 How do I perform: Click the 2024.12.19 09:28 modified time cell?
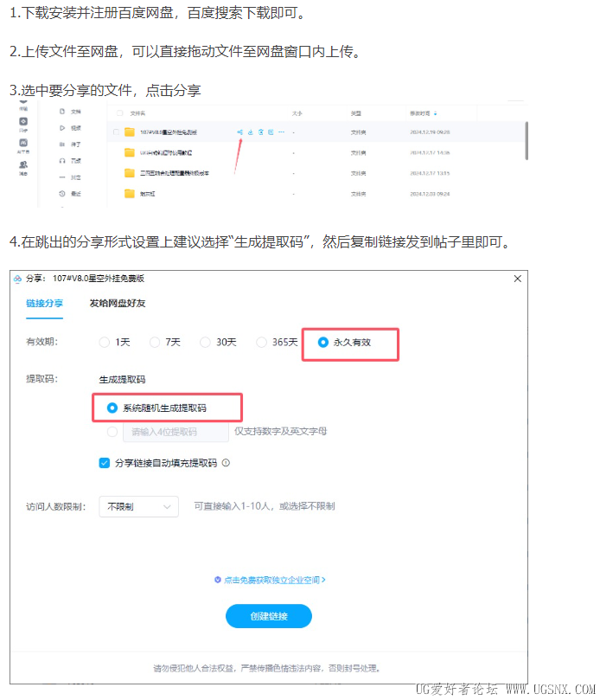click(x=430, y=132)
